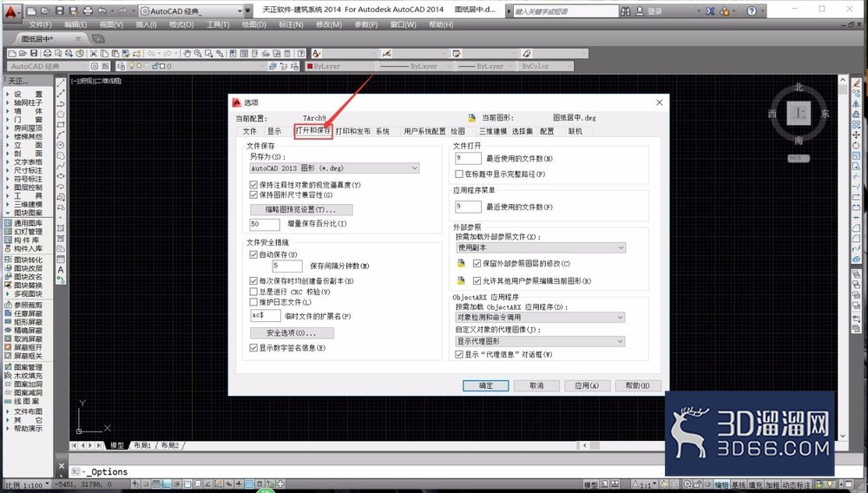Switch to the 显示 tab in Options
The image size is (868, 493).
coord(274,131)
